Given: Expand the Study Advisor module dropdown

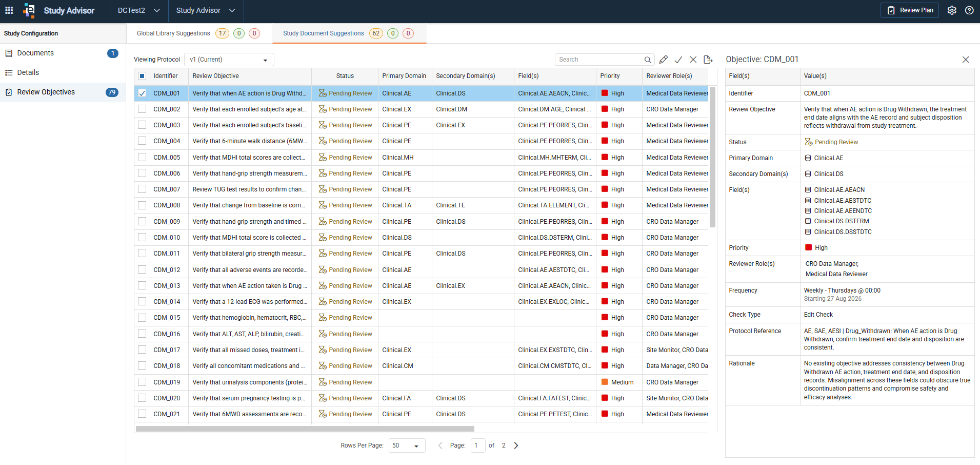Looking at the screenshot, I should (206, 11).
